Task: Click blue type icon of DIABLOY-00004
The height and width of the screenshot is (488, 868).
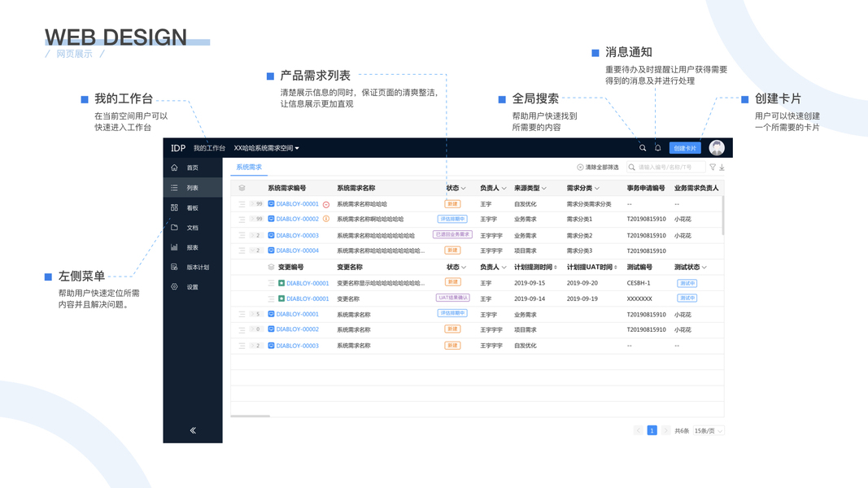Action: [271, 251]
